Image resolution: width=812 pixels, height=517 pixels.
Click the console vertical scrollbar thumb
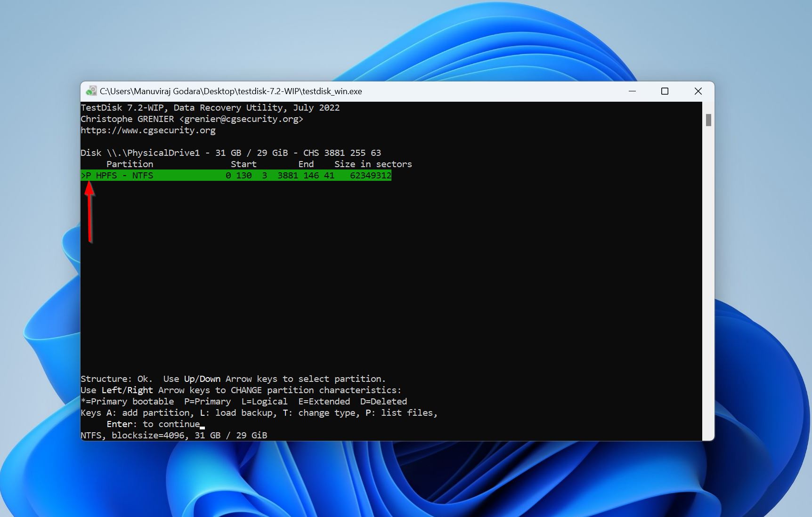(708, 120)
